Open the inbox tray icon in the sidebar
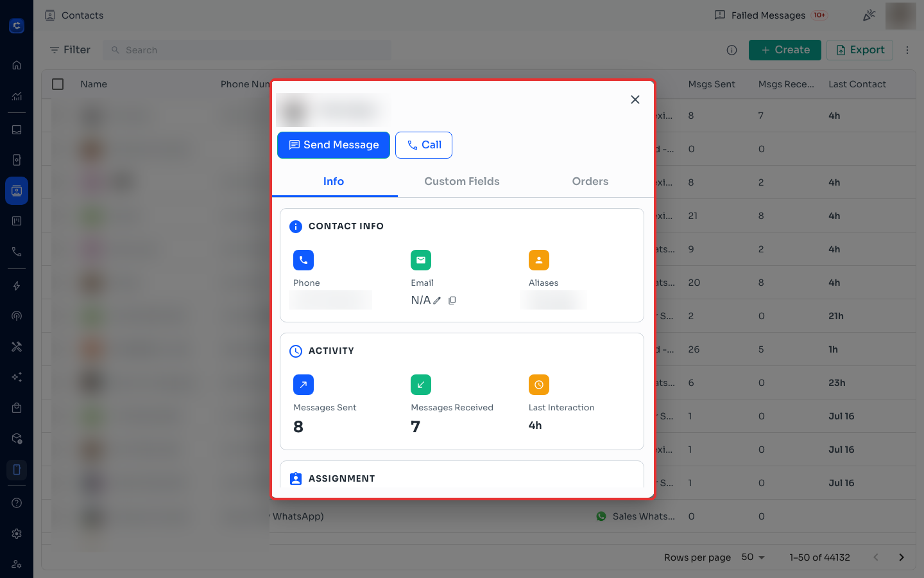 pos(17,130)
